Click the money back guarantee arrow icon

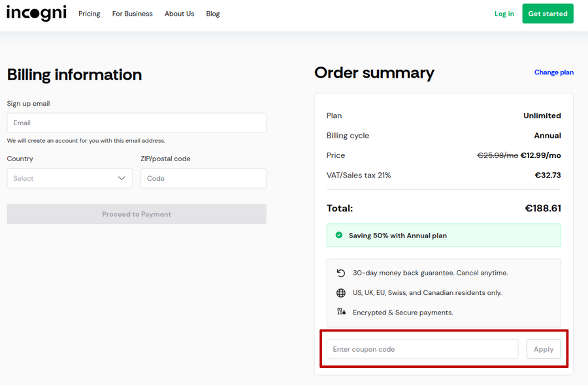340,273
